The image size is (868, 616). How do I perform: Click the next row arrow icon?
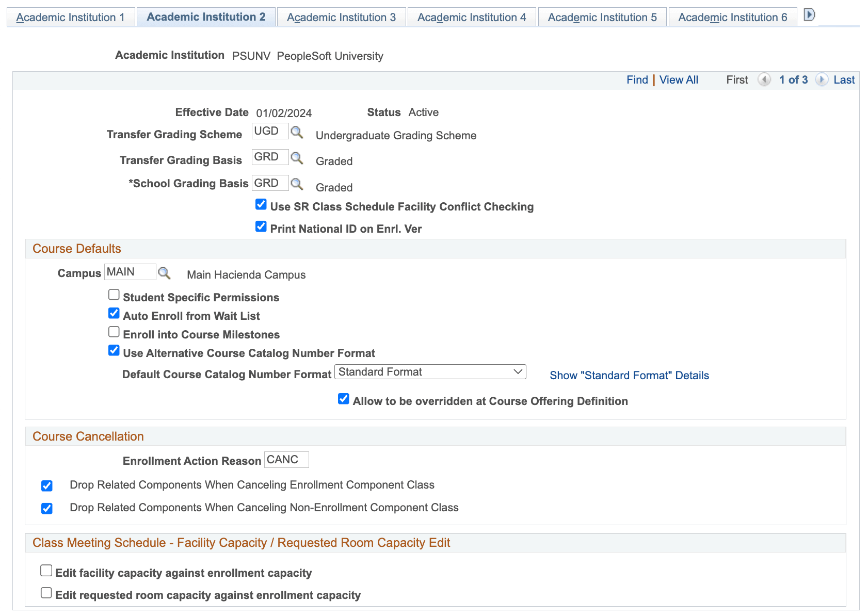[821, 80]
